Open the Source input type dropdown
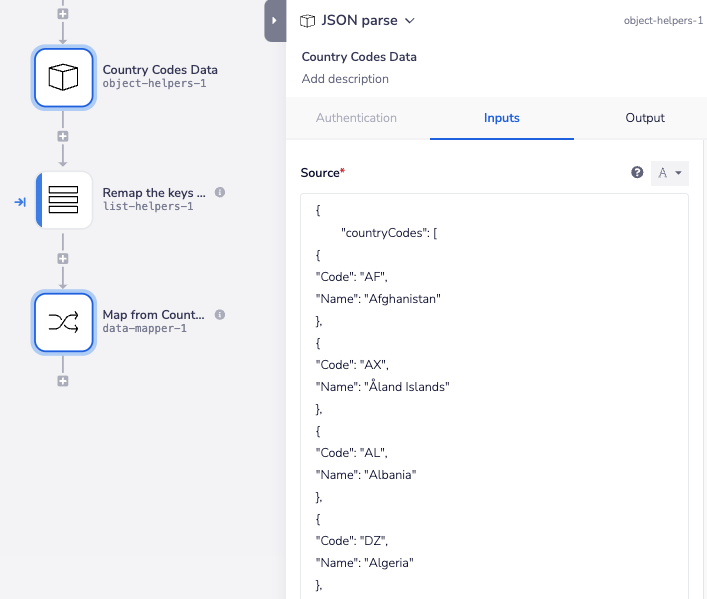This screenshot has width=707, height=599. pyautogui.click(x=670, y=173)
